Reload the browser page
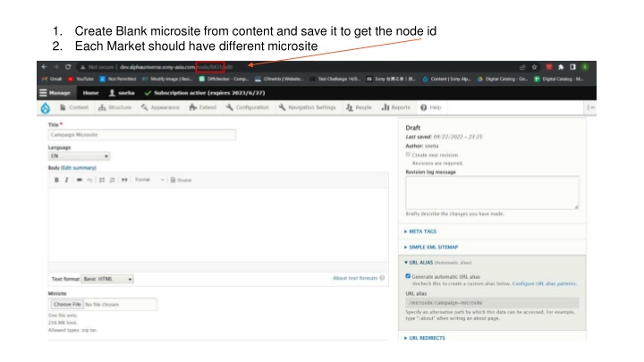644x362 pixels. click(68, 67)
